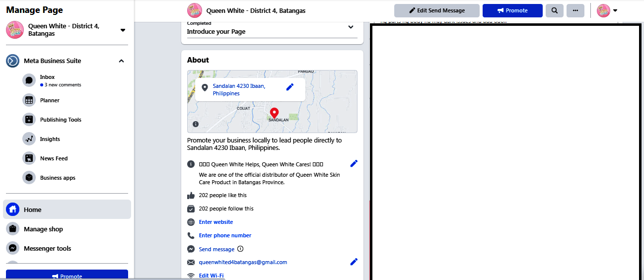Click the Queen White page avatar in top bar

click(195, 10)
